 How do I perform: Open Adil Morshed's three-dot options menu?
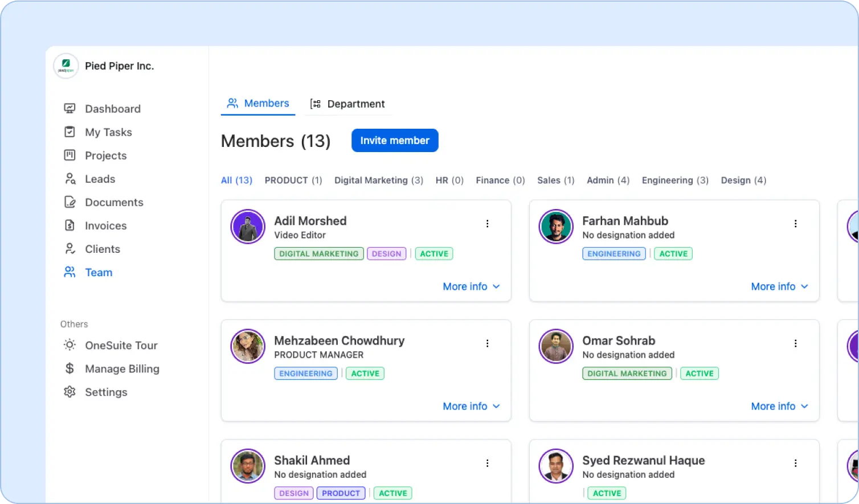(x=487, y=224)
